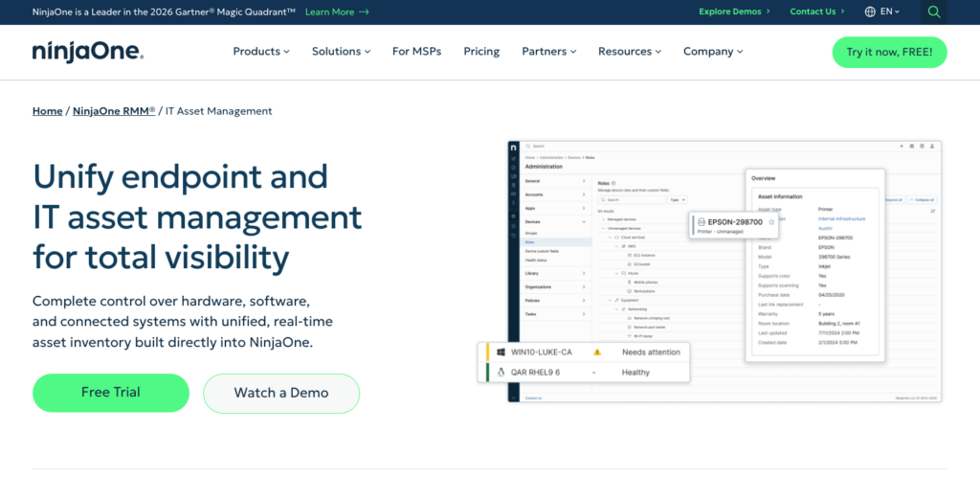The image size is (980, 500).
Task: Click the star icon beside EPSON-298700
Action: (x=770, y=222)
